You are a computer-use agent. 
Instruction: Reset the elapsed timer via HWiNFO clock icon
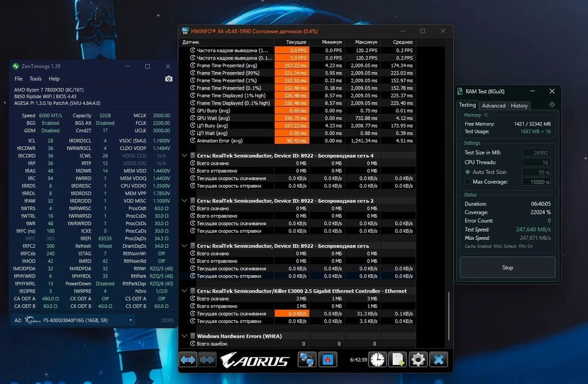377,360
